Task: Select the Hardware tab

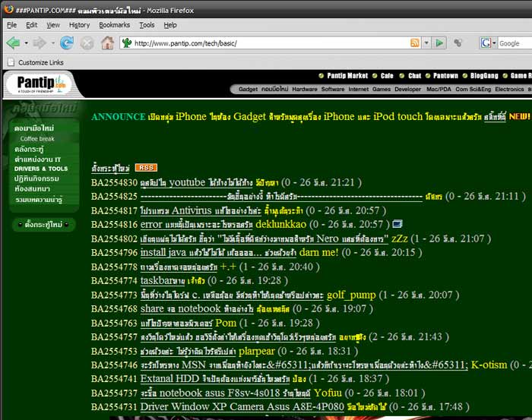Action: [305, 89]
